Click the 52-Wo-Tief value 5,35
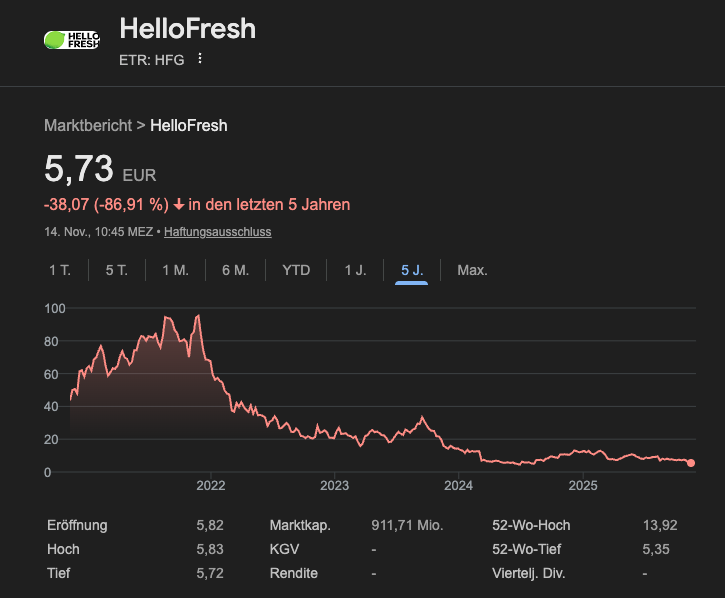Viewport: 725px width, 598px height. point(656,549)
